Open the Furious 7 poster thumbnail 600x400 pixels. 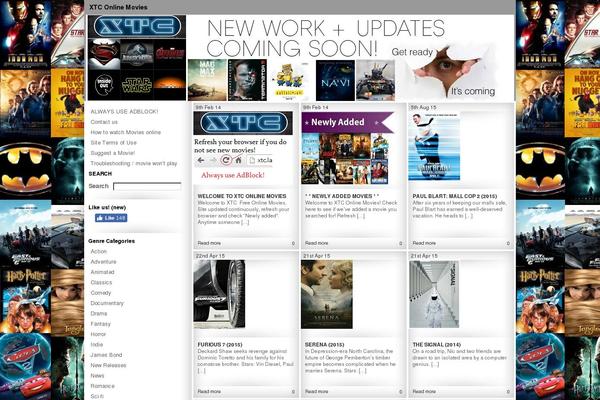click(219, 294)
